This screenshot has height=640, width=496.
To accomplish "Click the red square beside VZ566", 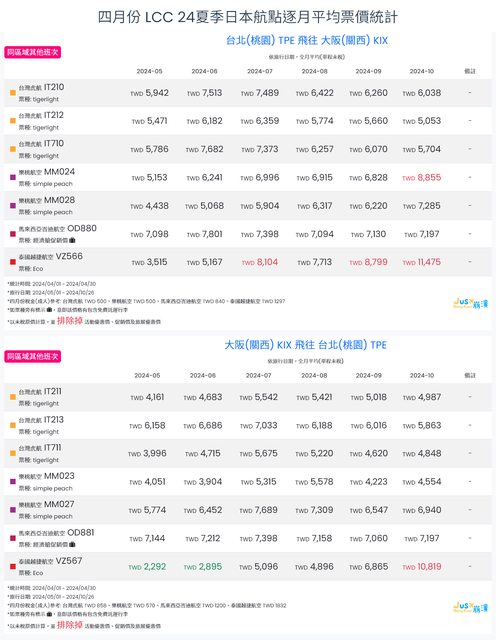I will click(x=13, y=262).
